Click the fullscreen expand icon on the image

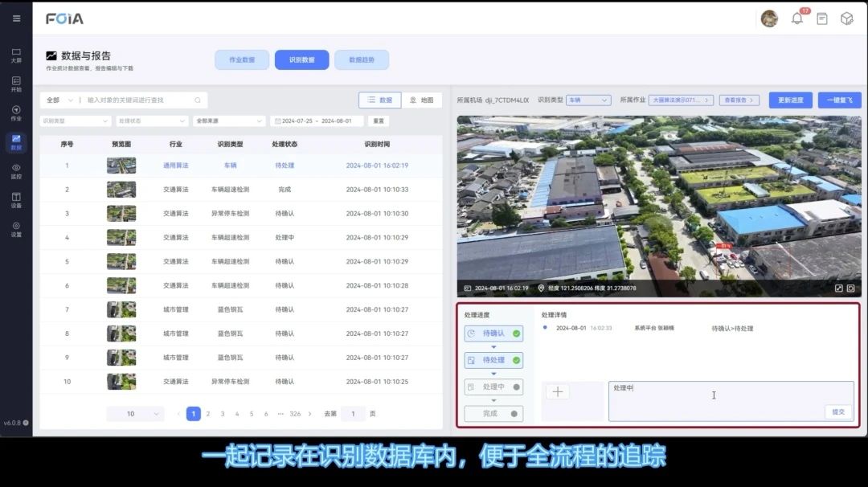(x=838, y=288)
